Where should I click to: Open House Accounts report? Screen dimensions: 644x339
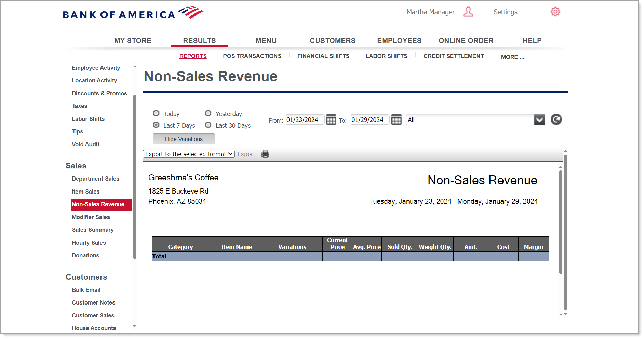tap(94, 328)
